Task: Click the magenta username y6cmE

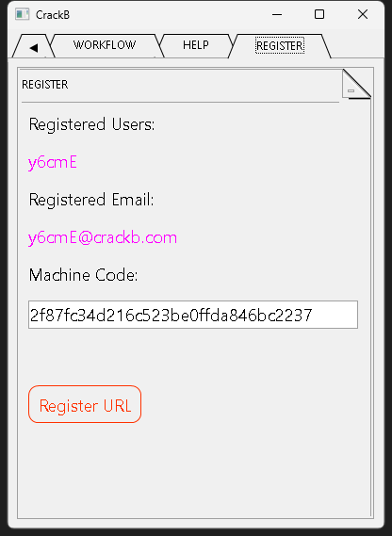Action: (53, 162)
